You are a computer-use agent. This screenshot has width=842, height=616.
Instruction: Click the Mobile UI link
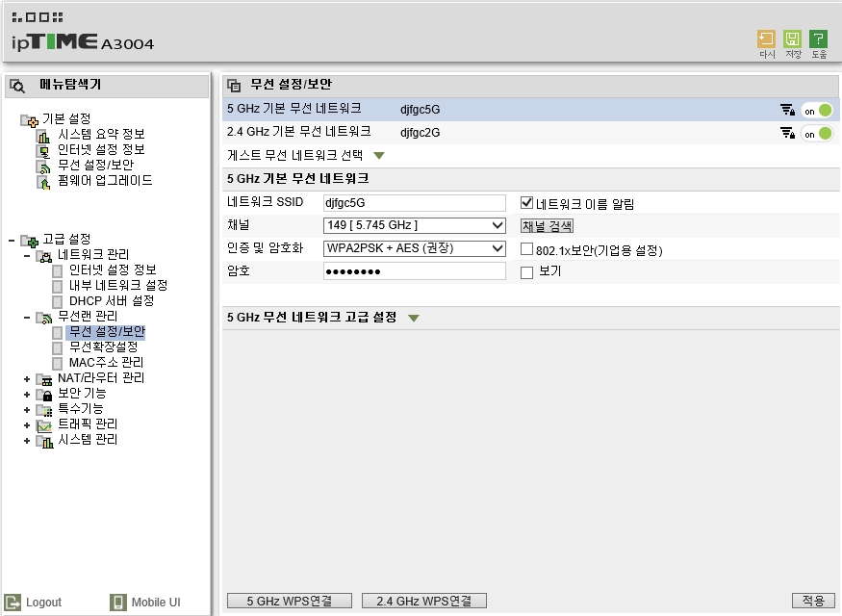(156, 603)
